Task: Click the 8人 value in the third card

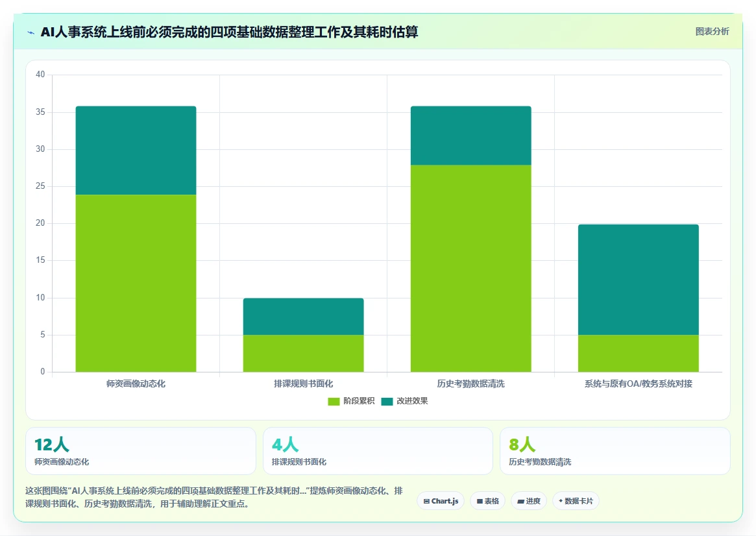Action: pos(522,445)
